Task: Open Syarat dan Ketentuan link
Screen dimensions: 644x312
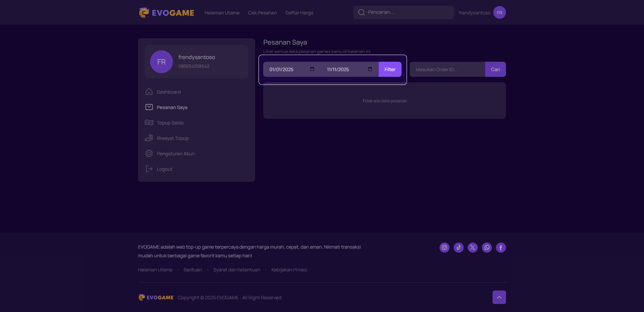Action: pos(236,270)
